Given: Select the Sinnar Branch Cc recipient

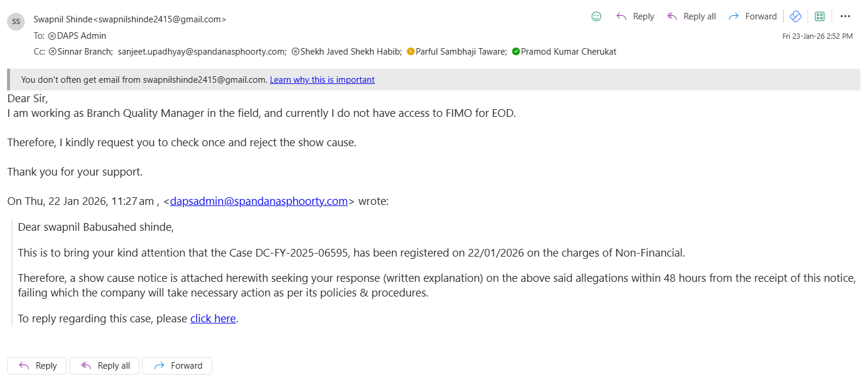Looking at the screenshot, I should (x=85, y=52).
